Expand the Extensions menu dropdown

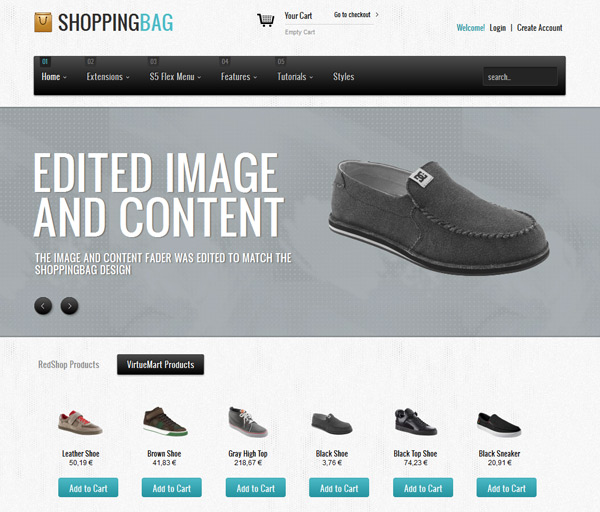click(x=108, y=77)
